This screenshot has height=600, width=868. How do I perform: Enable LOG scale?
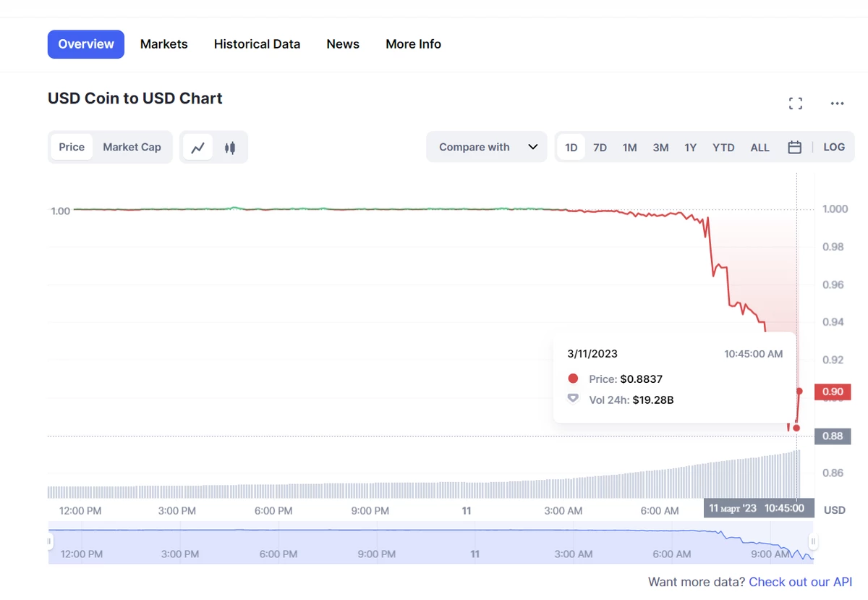pyautogui.click(x=834, y=147)
